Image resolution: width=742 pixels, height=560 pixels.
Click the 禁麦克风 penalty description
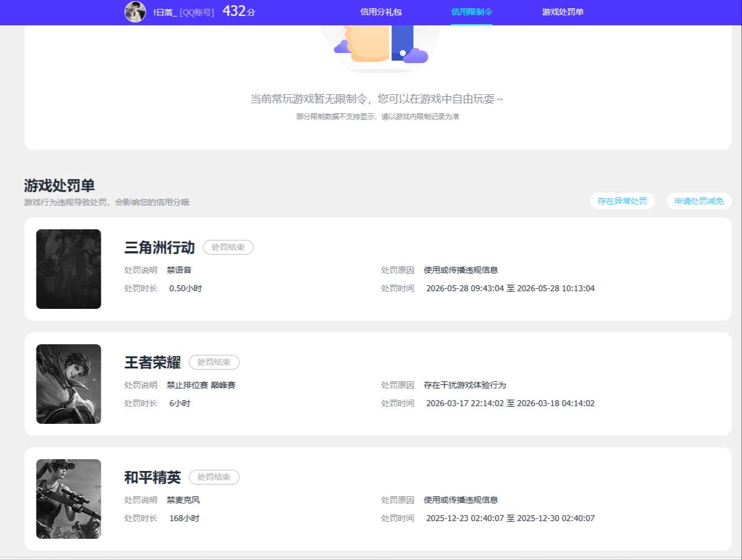click(183, 500)
